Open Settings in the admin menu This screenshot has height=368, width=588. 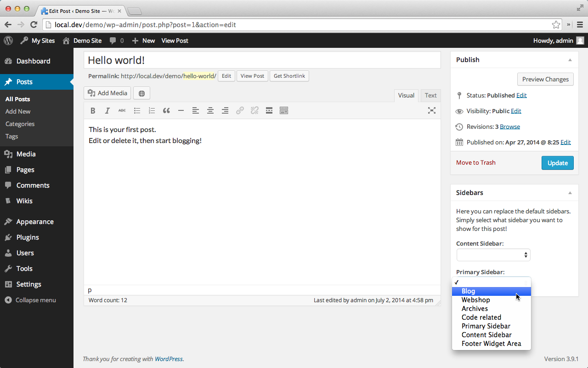click(37, 284)
